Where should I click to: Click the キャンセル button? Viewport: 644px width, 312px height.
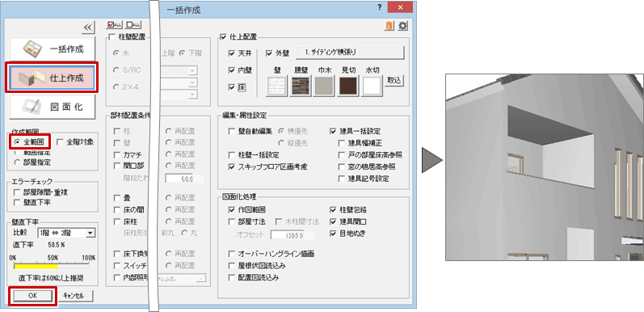76,296
